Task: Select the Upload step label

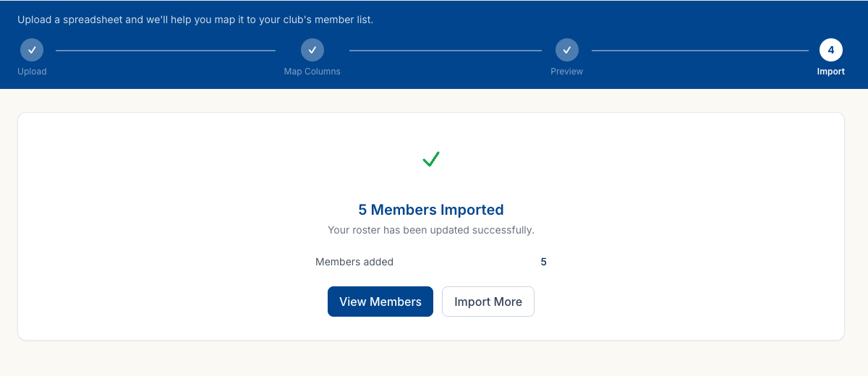Action: point(32,72)
